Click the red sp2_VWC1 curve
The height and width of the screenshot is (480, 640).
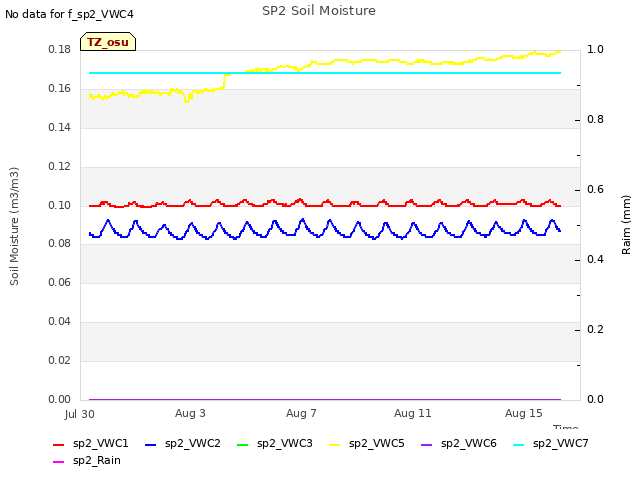tap(325, 204)
